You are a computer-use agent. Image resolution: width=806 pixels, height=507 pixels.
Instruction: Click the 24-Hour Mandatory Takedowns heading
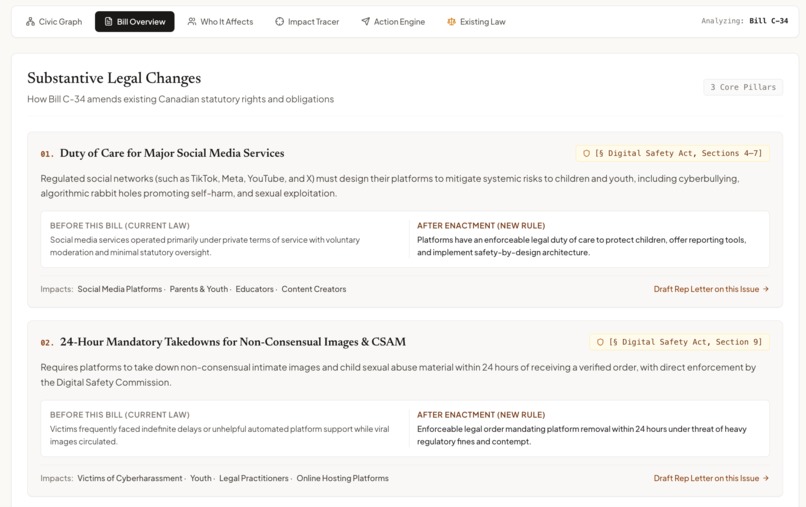point(233,342)
